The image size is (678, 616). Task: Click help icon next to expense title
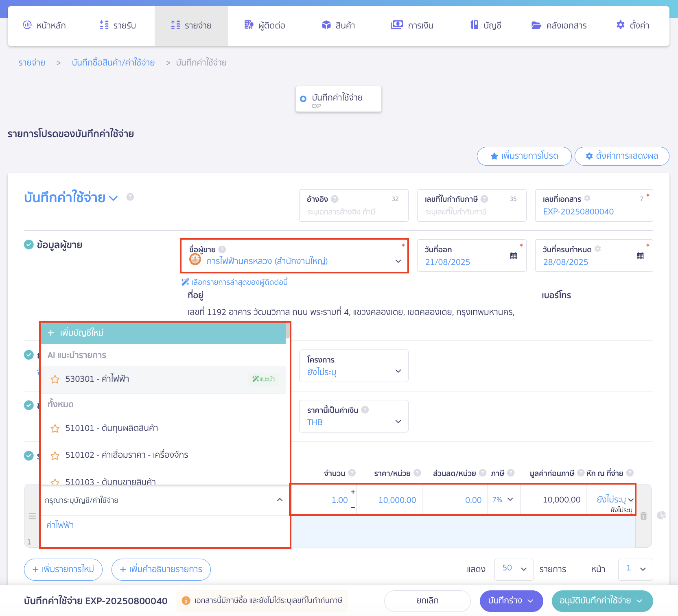[130, 197]
